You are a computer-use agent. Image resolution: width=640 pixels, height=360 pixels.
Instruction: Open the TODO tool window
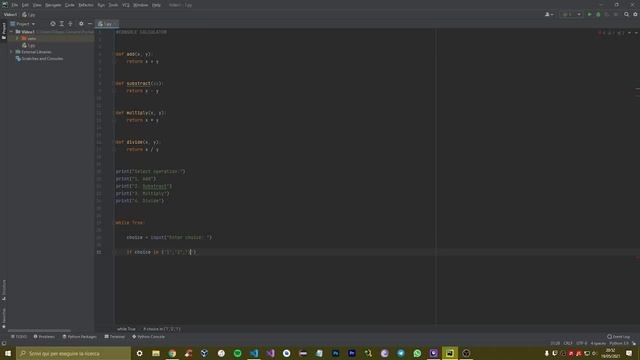point(19,336)
